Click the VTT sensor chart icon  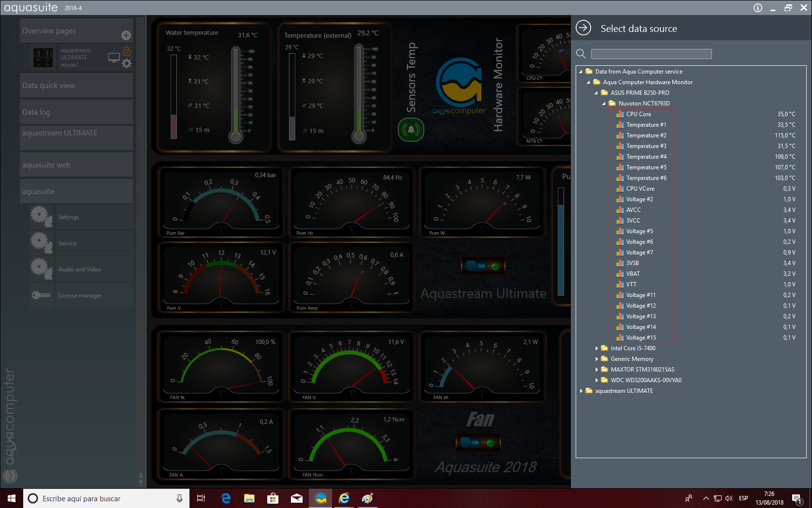[620, 284]
